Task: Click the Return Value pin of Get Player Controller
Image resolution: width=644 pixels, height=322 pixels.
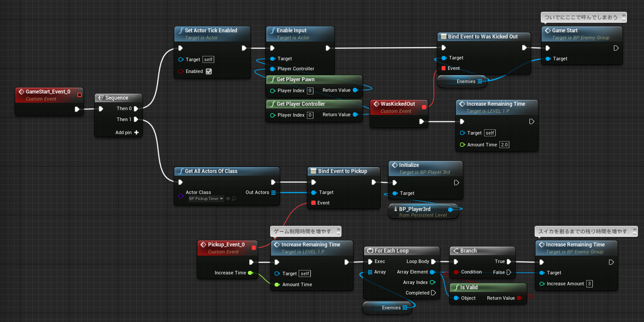Action: tap(355, 115)
